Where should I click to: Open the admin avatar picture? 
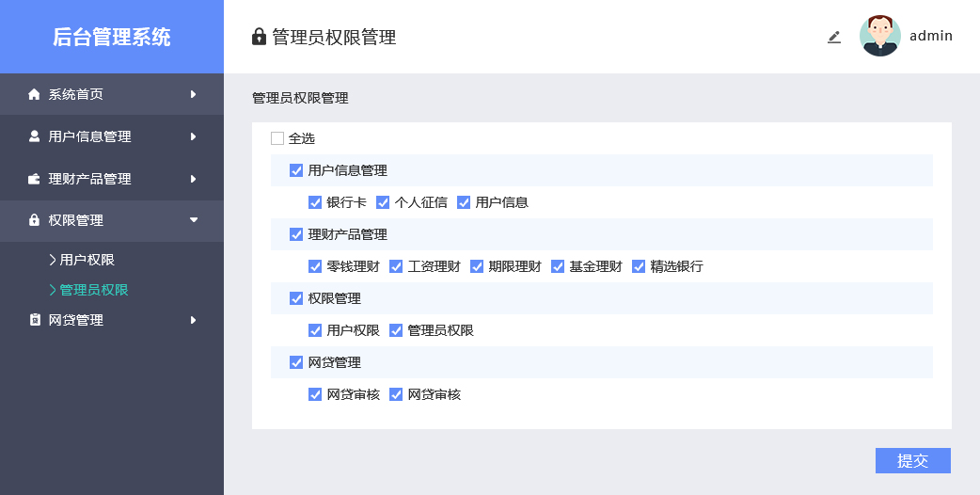pos(879,36)
